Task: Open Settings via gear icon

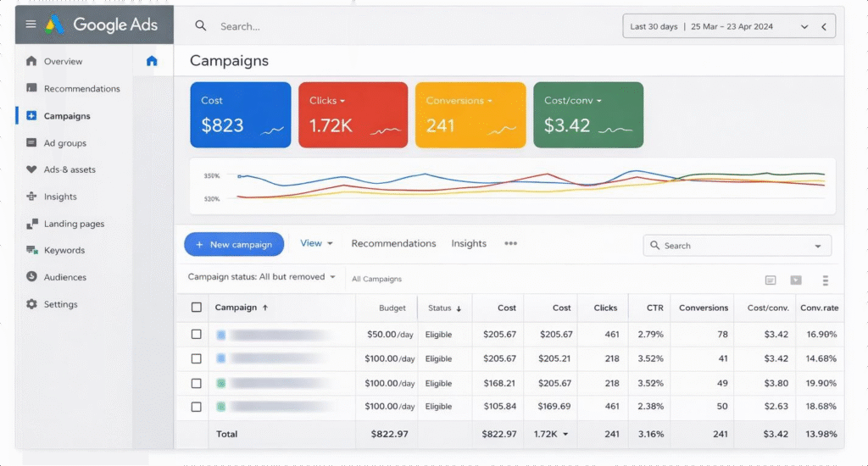Action: (x=31, y=304)
